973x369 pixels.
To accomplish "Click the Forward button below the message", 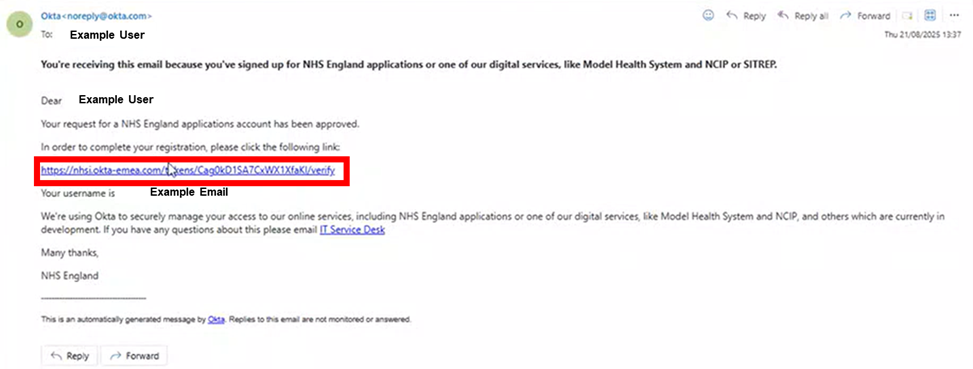I will (x=134, y=356).
